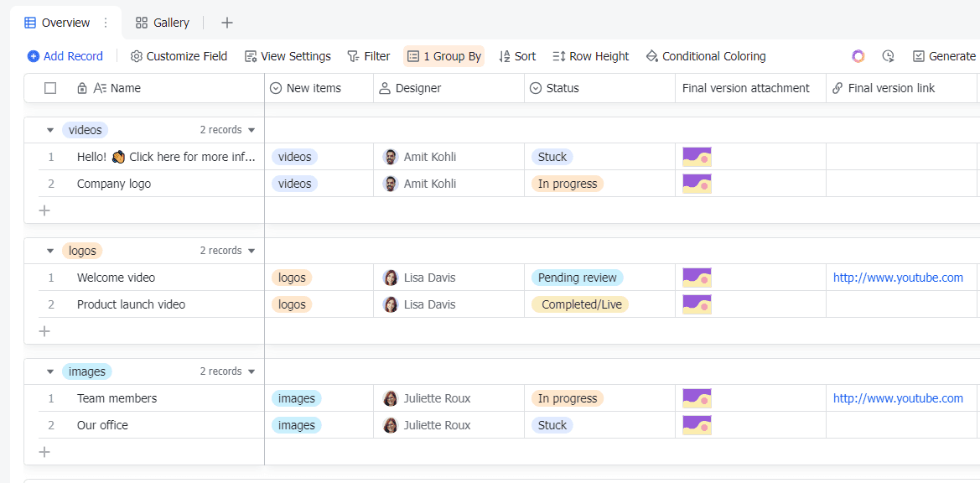The width and height of the screenshot is (980, 483).
Task: Click the clock history icon
Action: tap(888, 56)
